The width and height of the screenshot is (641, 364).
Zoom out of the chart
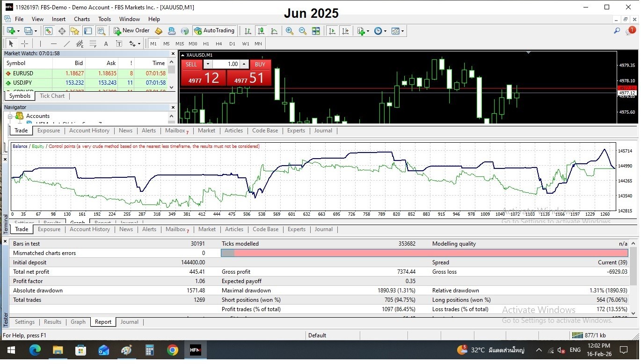pyautogui.click(x=303, y=31)
